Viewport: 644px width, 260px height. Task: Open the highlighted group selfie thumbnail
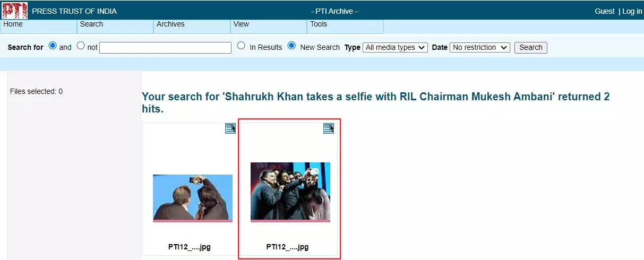(x=290, y=192)
